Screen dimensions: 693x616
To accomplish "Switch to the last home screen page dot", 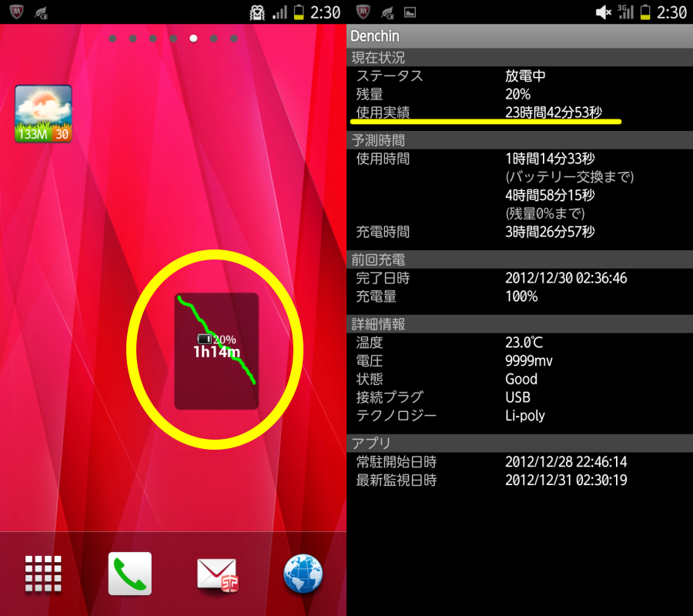I will coord(234,38).
